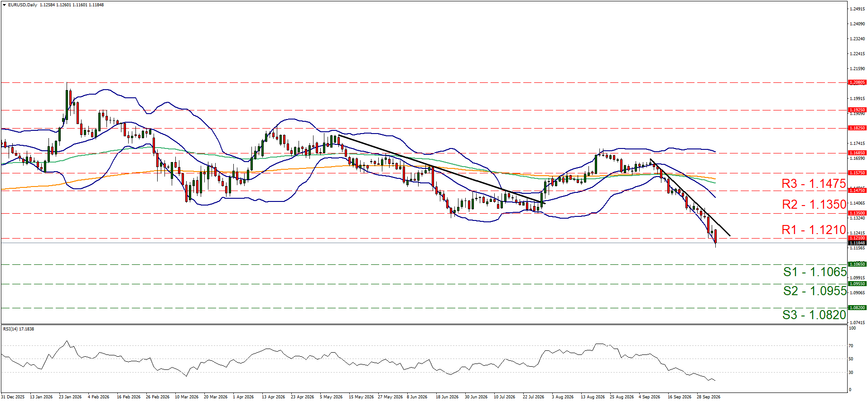The width and height of the screenshot is (868, 402).
Task: Click the 1 Apr 2026 date label
Action: [243, 397]
